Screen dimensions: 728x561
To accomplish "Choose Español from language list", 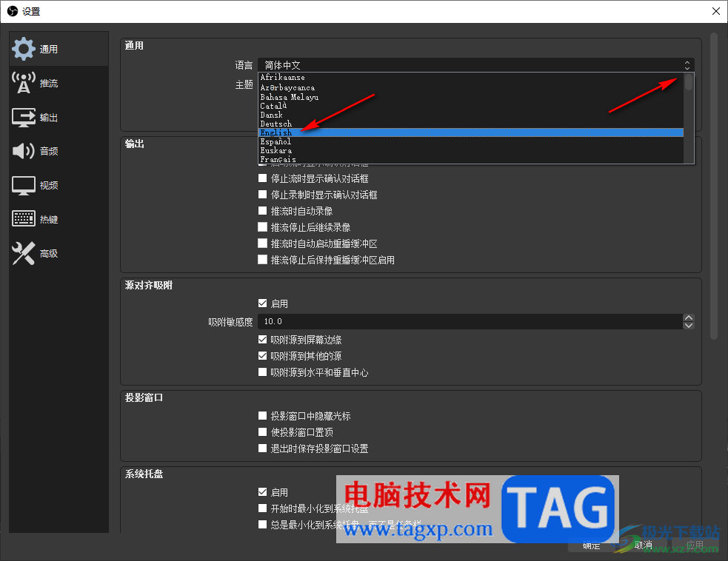I will [471, 141].
